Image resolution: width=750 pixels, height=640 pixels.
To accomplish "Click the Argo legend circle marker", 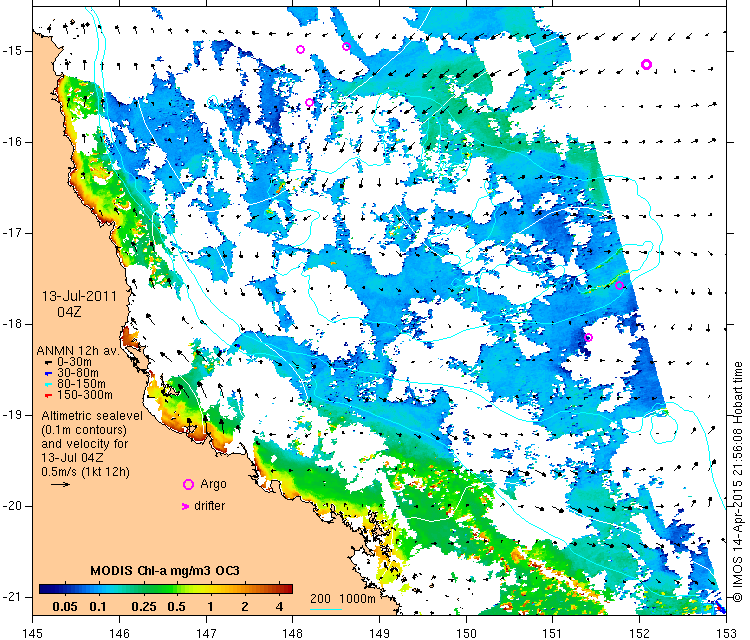I will 188,485.
